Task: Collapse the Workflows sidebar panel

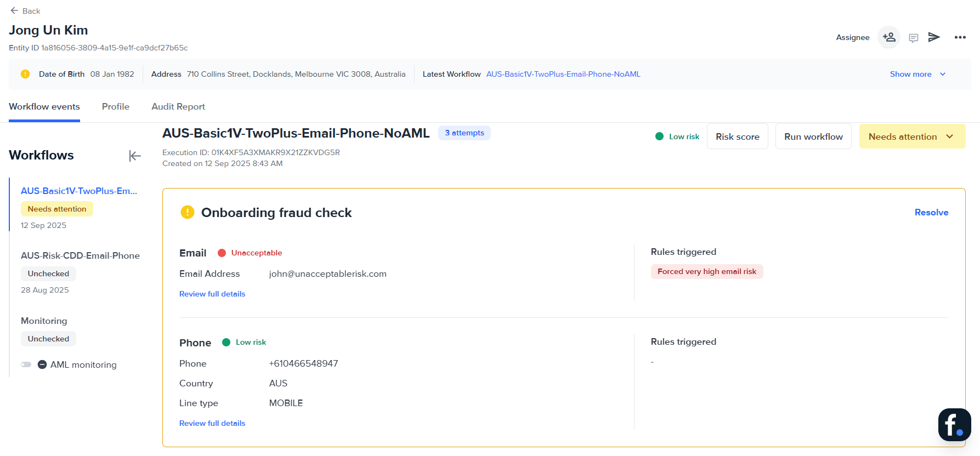Action: click(135, 156)
